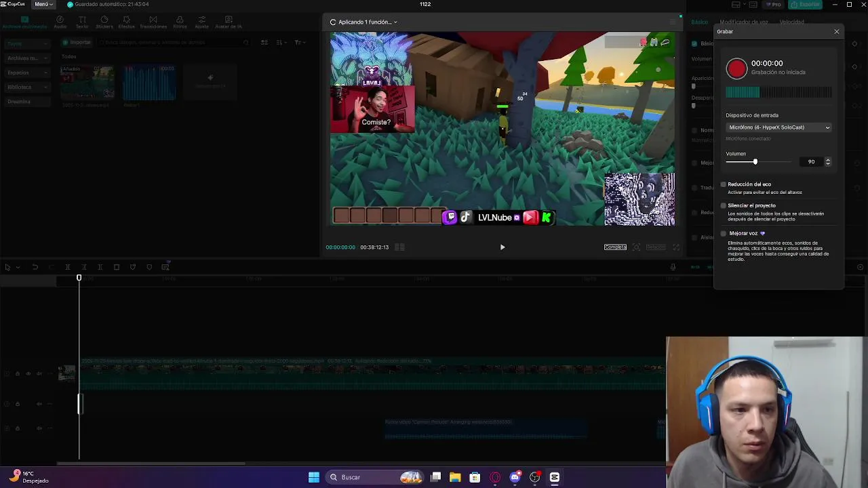Viewport: 868px width, 488px height.
Task: Choose the selection pointer tool in timeline
Action: click(7, 267)
